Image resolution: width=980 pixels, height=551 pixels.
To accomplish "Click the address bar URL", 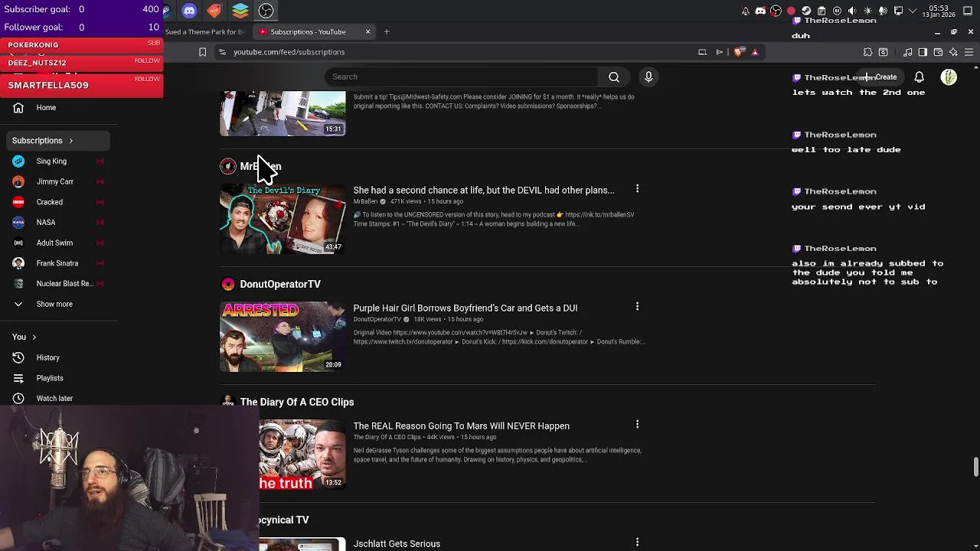I will pos(289,52).
